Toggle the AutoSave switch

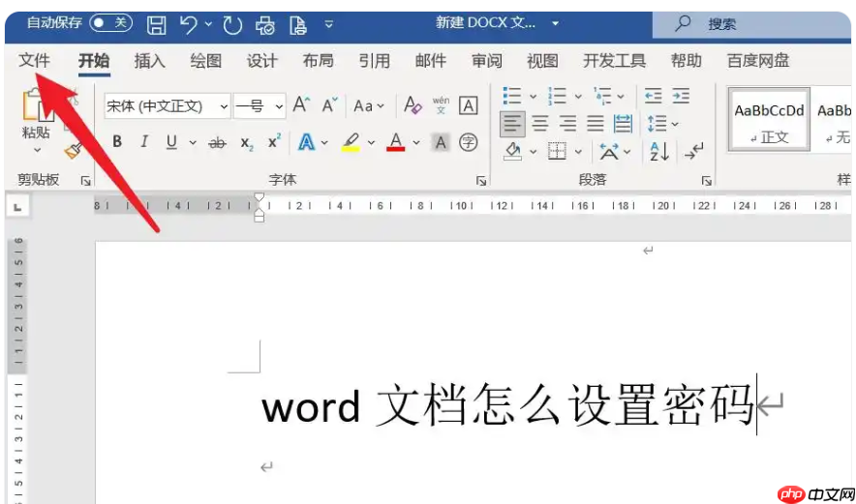coord(110,23)
